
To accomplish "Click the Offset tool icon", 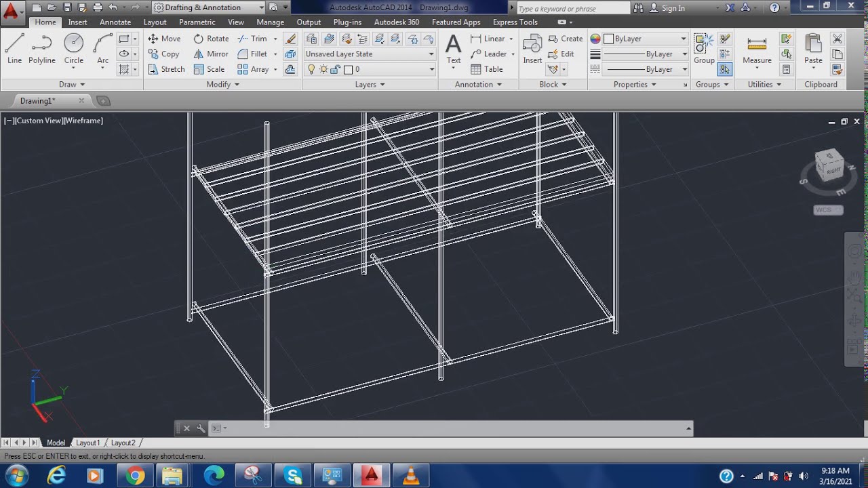I will click(290, 69).
